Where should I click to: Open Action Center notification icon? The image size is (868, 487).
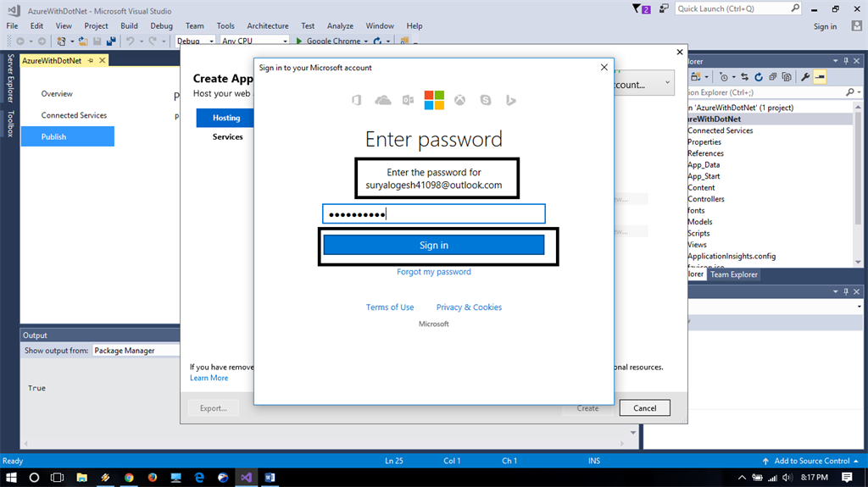(847, 477)
